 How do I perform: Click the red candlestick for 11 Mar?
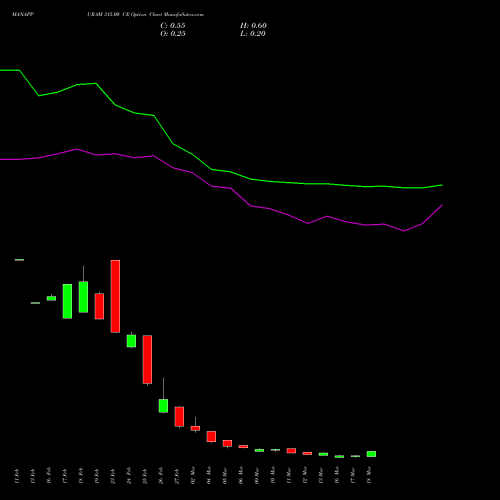click(291, 451)
